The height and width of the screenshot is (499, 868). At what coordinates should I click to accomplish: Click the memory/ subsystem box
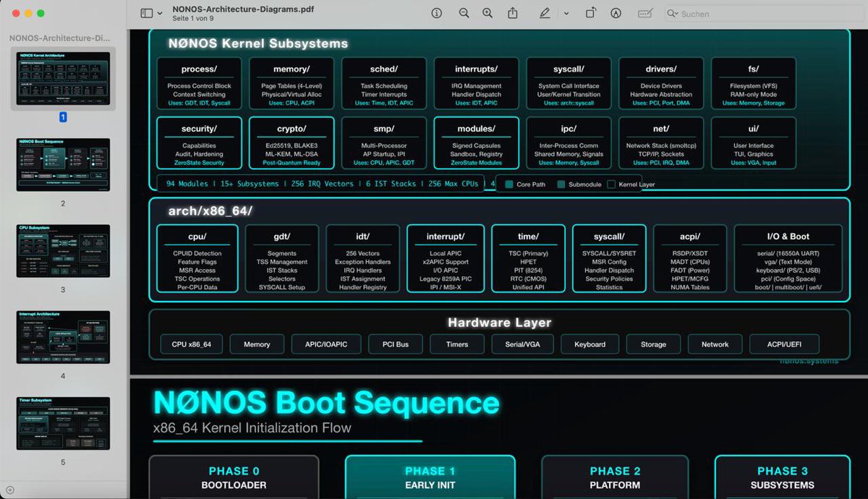(292, 83)
